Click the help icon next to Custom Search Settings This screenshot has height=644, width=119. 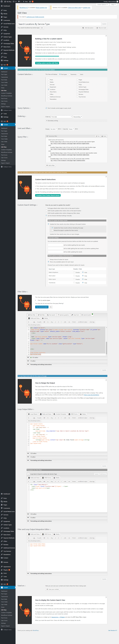pyautogui.click(x=37, y=205)
